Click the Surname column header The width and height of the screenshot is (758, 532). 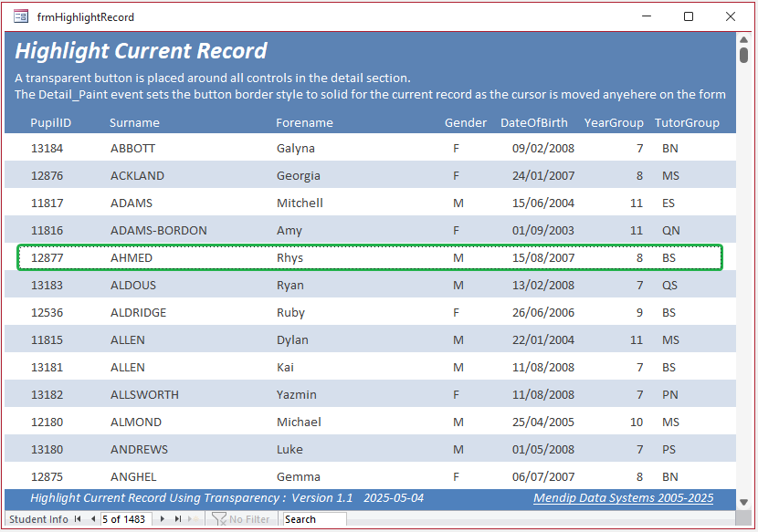[x=134, y=122]
